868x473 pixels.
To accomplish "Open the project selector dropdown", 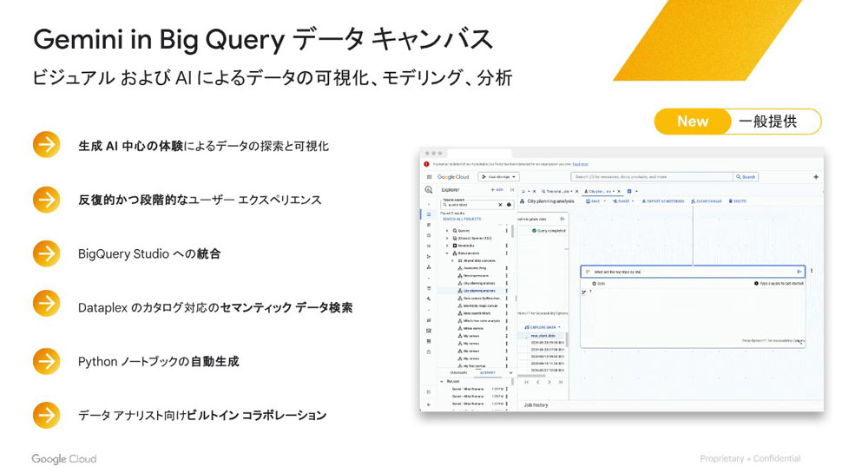I will pos(499,177).
